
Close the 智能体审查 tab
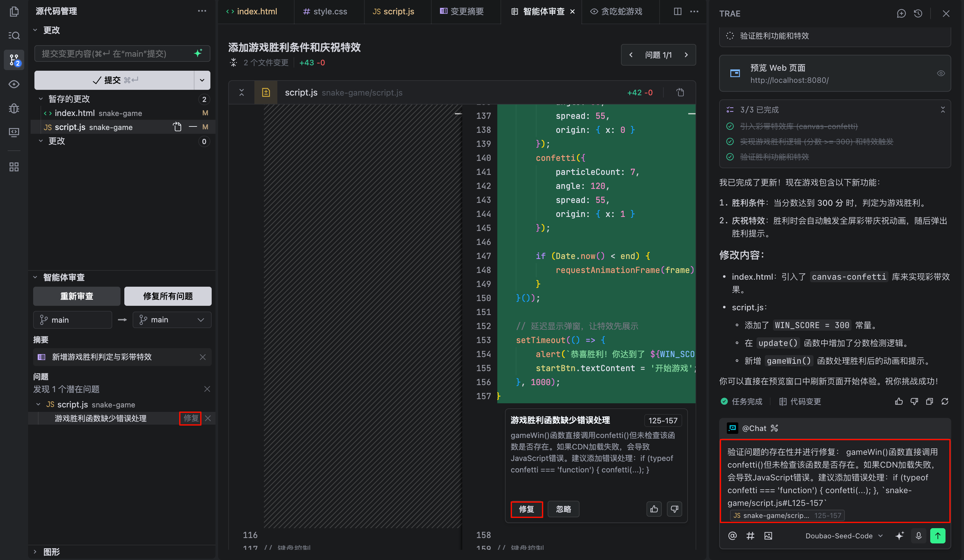pos(572,11)
